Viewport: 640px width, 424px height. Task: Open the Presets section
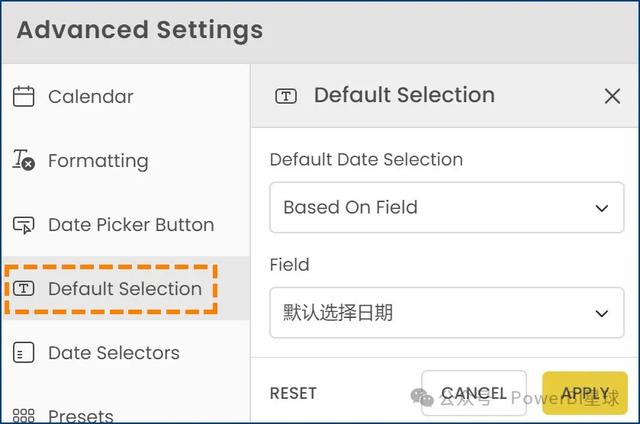pos(126,408)
